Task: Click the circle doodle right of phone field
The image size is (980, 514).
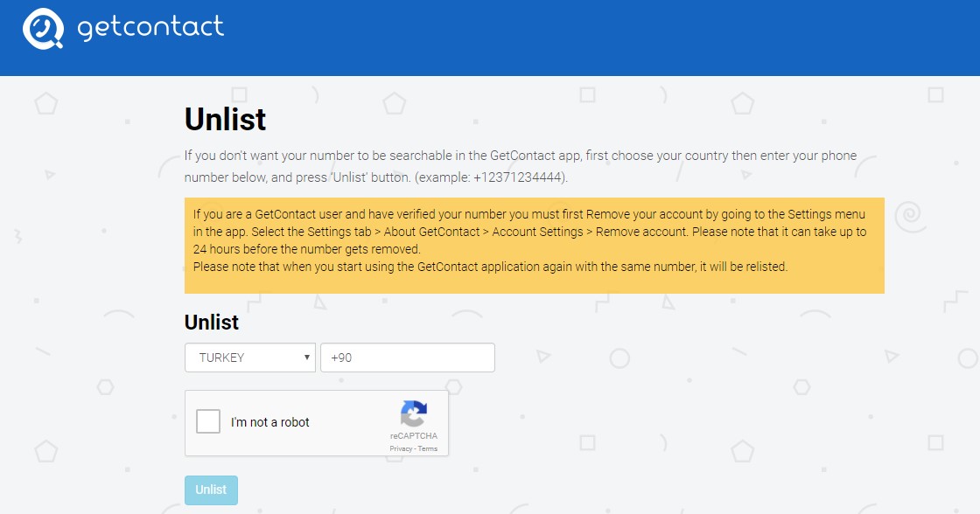Action: 619,358
